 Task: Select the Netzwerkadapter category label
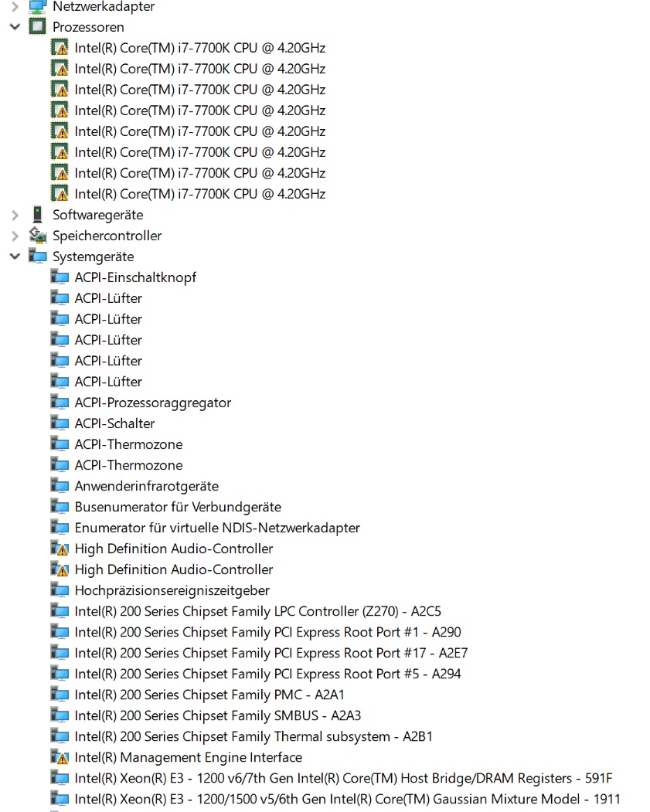pyautogui.click(x=104, y=7)
